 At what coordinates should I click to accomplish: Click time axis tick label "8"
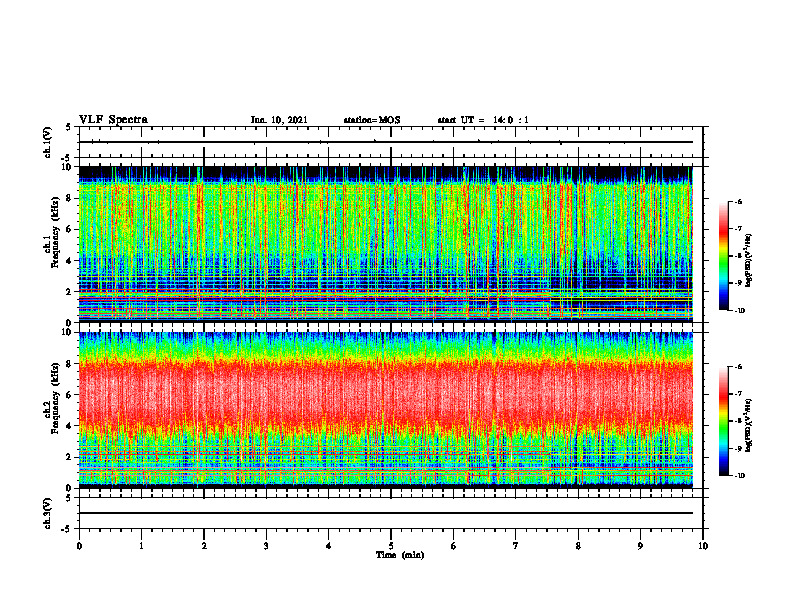578,546
